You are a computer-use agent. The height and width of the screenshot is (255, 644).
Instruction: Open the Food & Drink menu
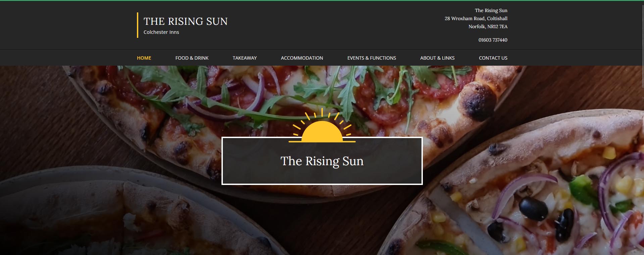tap(192, 58)
